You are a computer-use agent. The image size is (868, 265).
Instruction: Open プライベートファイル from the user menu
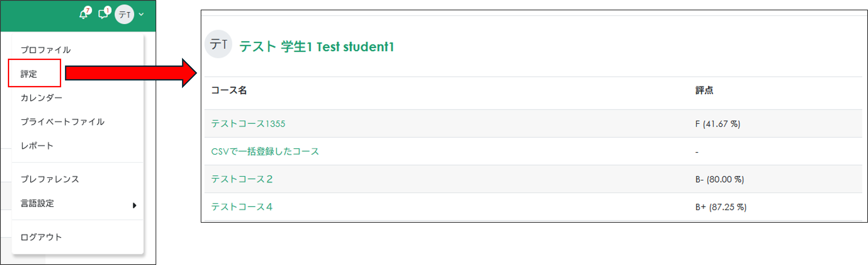(x=63, y=122)
